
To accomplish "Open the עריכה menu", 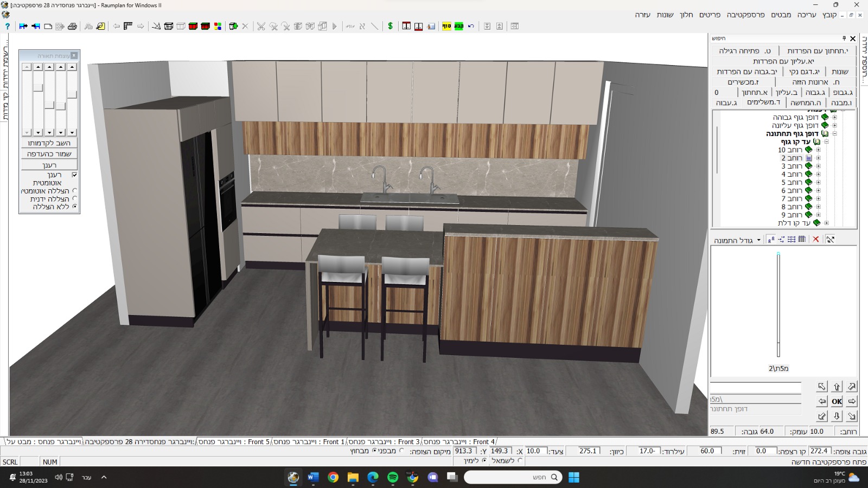I will click(x=807, y=15).
